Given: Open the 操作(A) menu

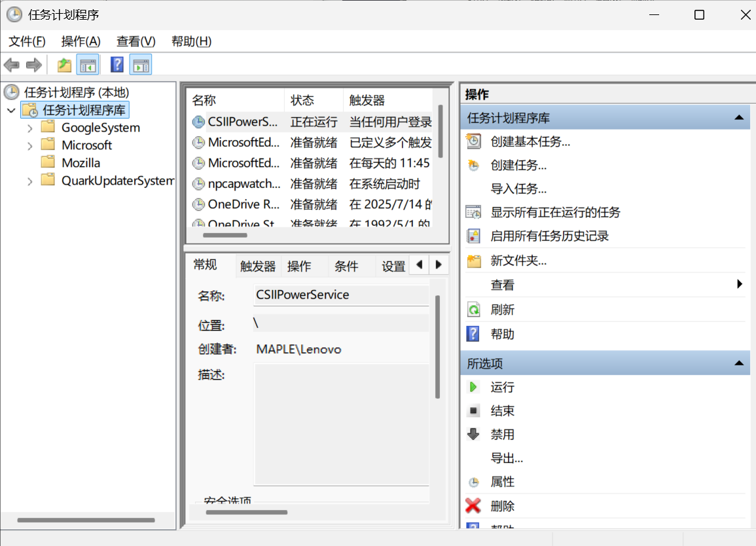Looking at the screenshot, I should (81, 41).
